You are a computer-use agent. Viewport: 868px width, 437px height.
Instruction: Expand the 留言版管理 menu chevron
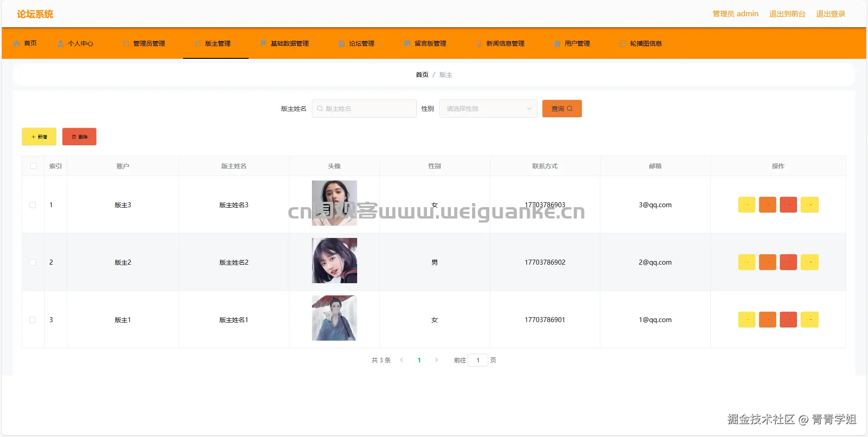point(453,43)
